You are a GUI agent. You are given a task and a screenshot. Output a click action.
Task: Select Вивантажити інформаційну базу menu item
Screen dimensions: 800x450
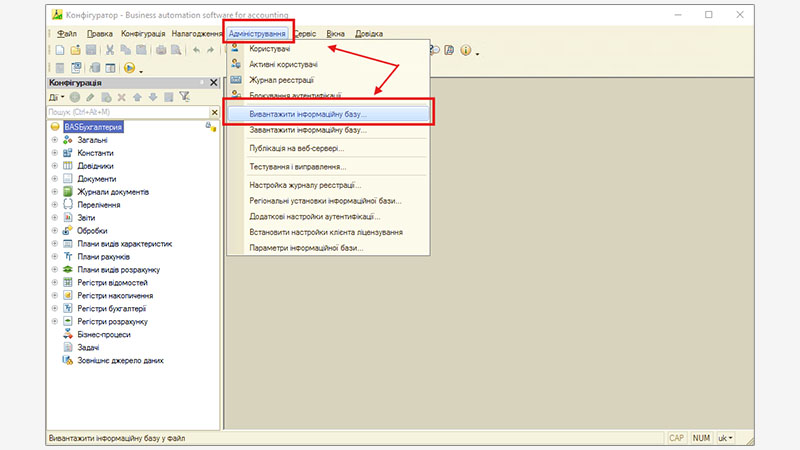(308, 114)
